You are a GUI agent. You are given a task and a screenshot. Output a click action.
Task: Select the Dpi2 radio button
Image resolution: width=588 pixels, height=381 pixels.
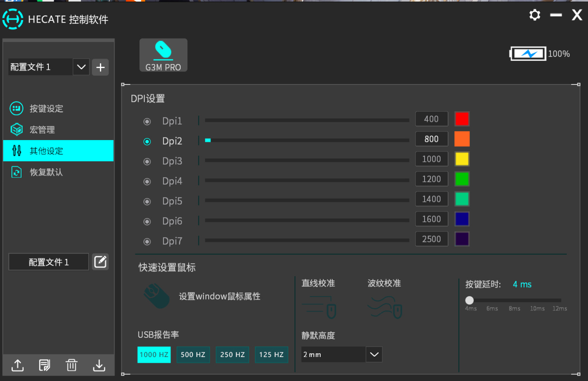point(147,141)
